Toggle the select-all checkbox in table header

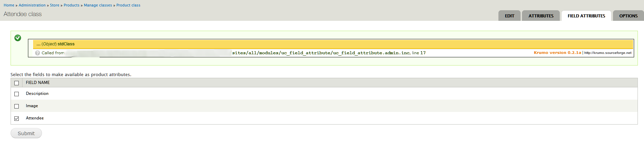16,83
